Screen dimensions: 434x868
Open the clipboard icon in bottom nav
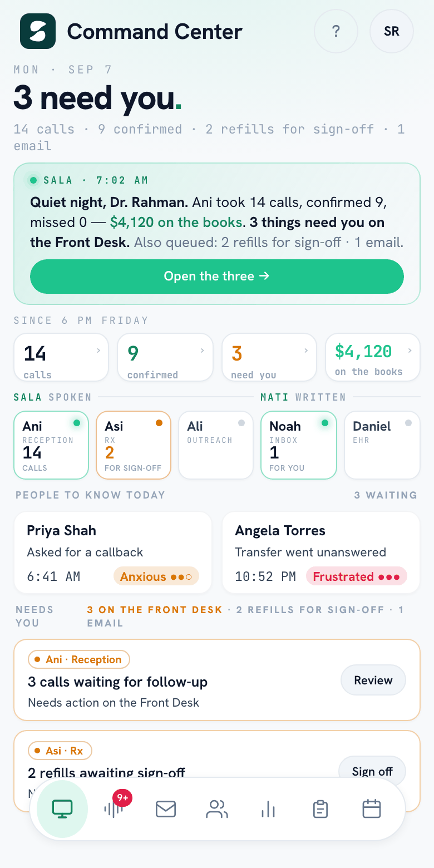[320, 808]
